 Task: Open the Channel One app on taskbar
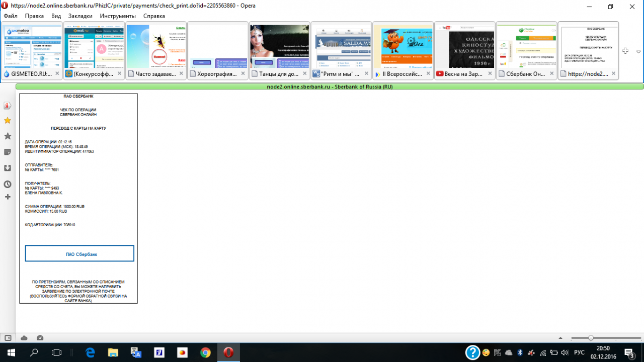tap(159, 352)
